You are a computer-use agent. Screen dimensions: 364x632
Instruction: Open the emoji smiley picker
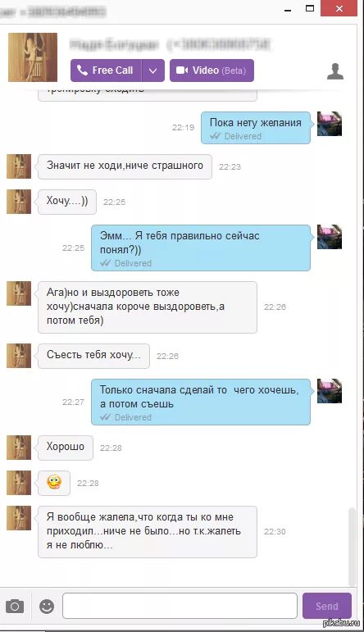pyautogui.click(x=47, y=606)
